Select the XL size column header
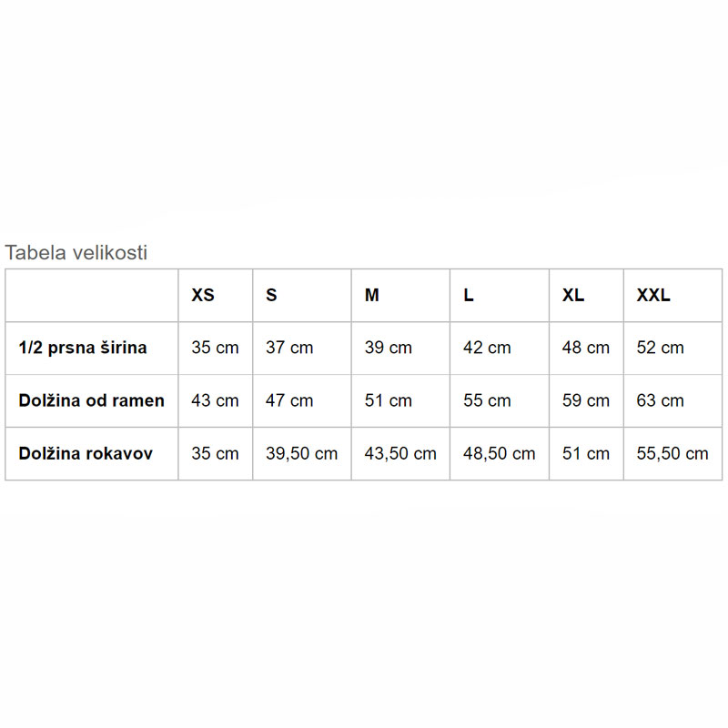 click(x=573, y=295)
